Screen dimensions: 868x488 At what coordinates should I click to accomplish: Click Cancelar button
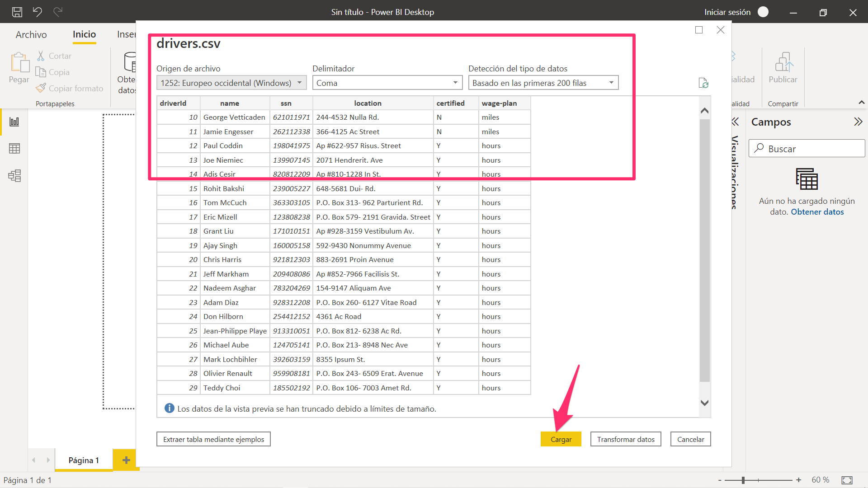click(690, 439)
